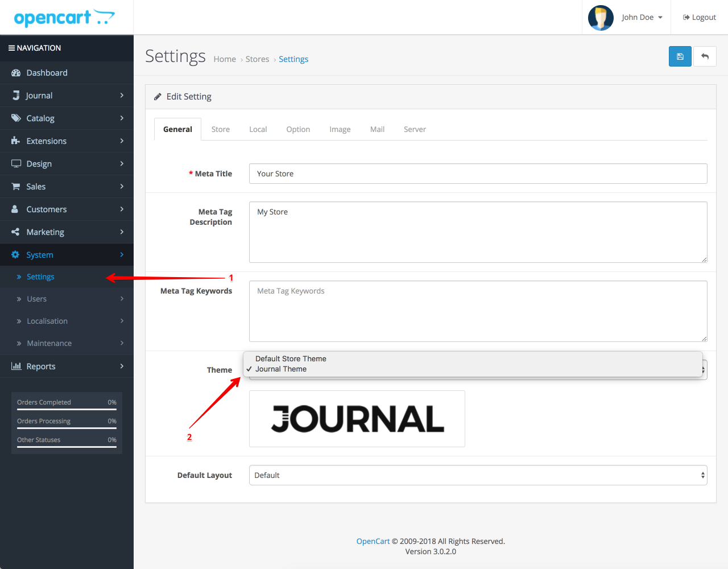The height and width of the screenshot is (569, 728).
Task: Click the Meta Tag Keywords textarea
Action: click(478, 311)
